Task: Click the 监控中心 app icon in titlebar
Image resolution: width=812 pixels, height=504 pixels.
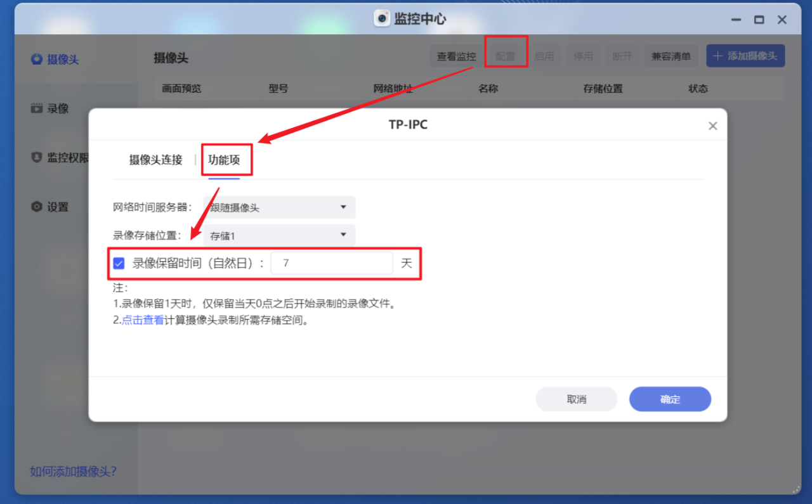Action: click(381, 18)
